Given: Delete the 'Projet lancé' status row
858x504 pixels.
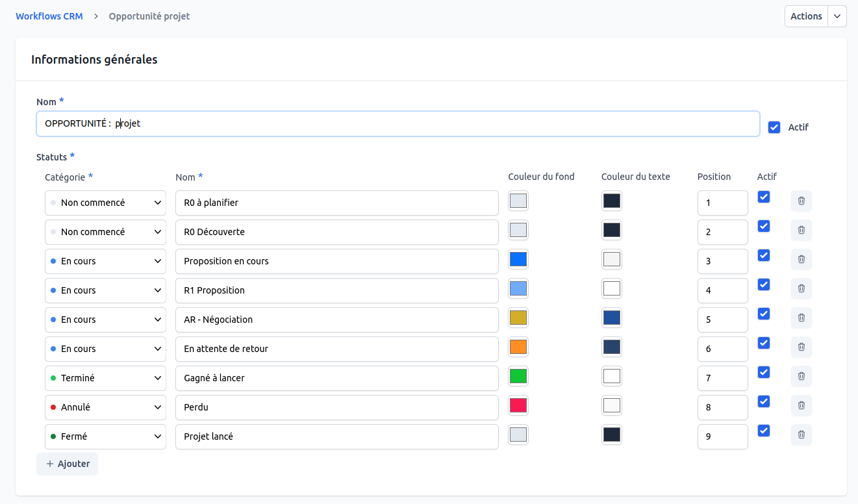Looking at the screenshot, I should click(801, 435).
